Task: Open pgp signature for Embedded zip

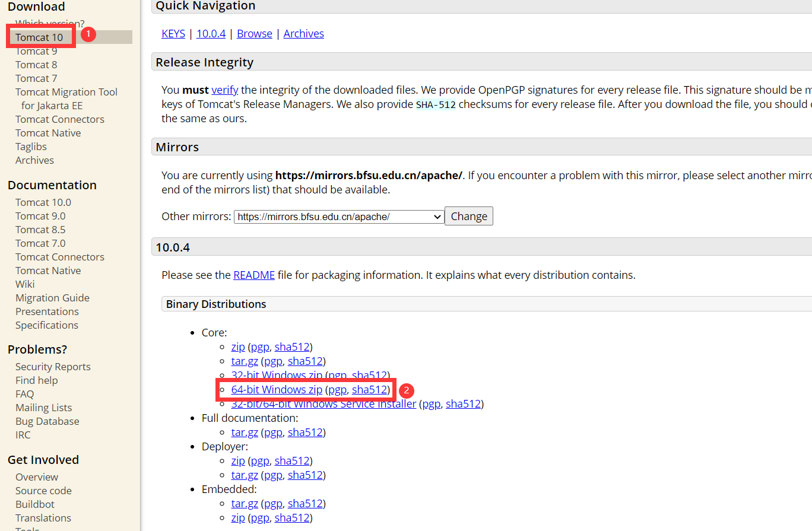Action: (x=260, y=518)
